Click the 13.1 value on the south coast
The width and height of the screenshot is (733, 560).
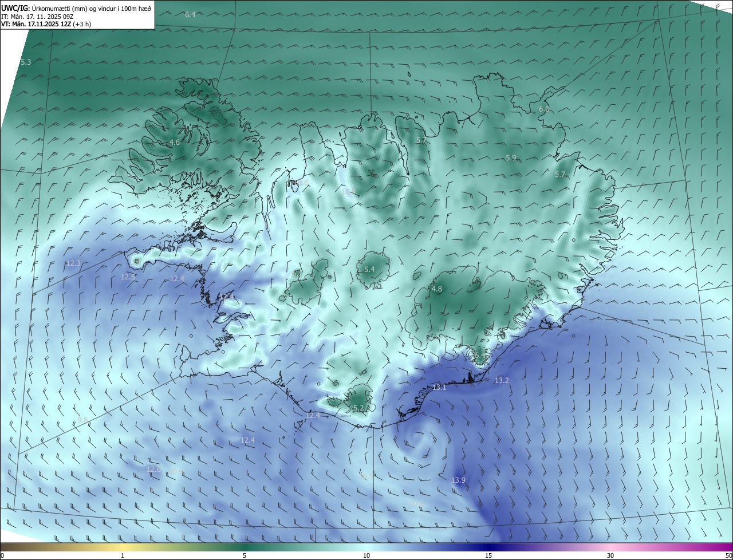(x=439, y=388)
